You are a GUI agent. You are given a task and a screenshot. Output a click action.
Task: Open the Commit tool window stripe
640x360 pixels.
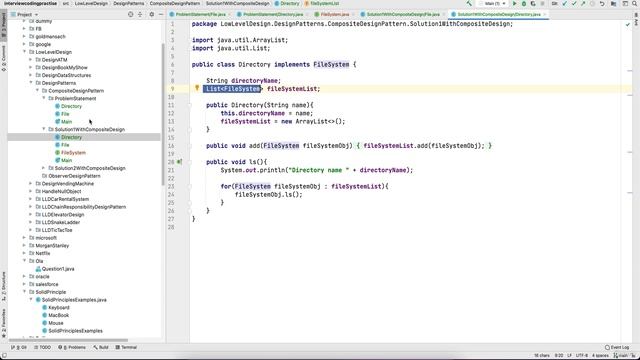tap(4, 58)
